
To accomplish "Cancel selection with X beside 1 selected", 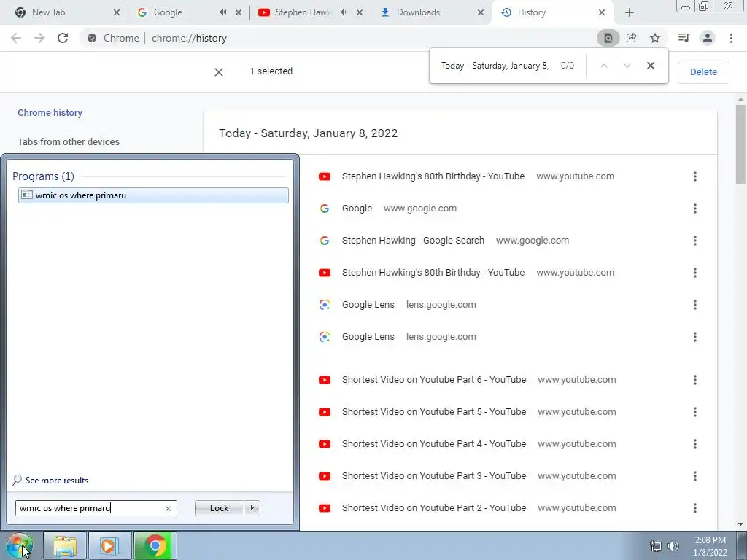I will [x=219, y=72].
